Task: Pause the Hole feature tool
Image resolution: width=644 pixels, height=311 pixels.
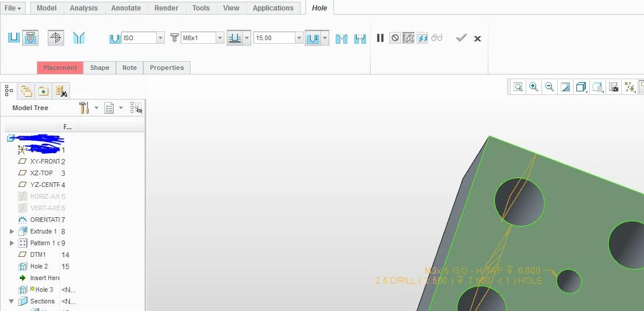Action: (x=381, y=38)
